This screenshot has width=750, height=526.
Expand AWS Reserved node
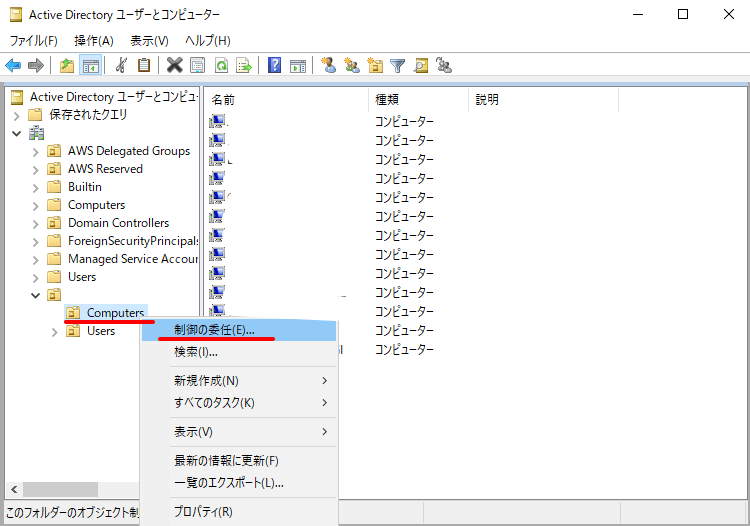click(x=35, y=170)
